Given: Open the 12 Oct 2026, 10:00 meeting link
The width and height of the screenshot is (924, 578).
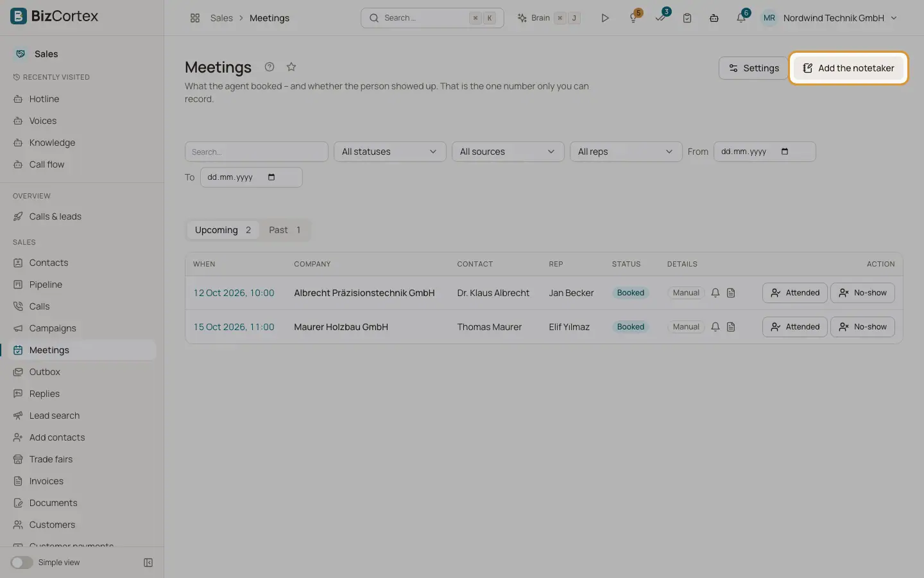Looking at the screenshot, I should pyautogui.click(x=234, y=293).
